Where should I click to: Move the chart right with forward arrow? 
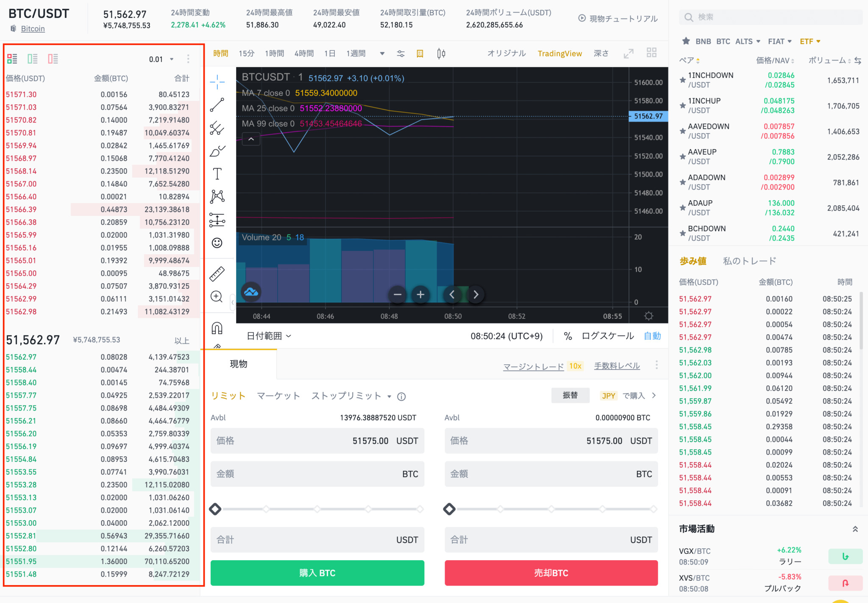pyautogui.click(x=476, y=294)
